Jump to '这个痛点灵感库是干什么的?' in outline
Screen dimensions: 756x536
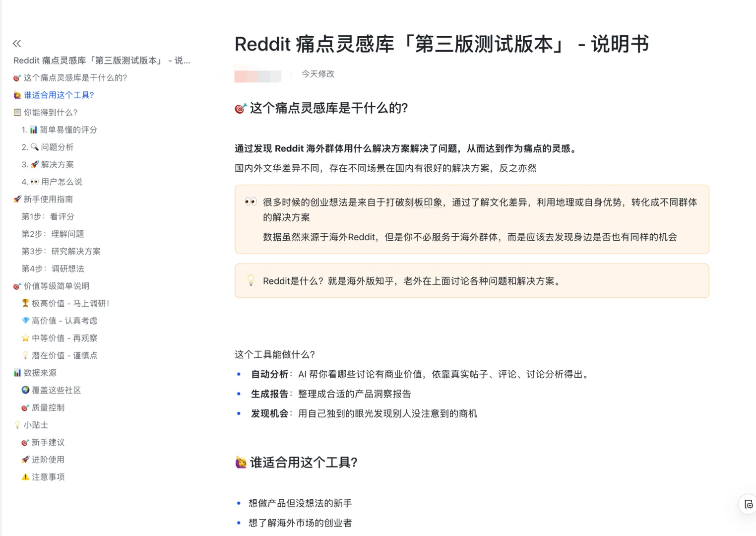[70, 78]
